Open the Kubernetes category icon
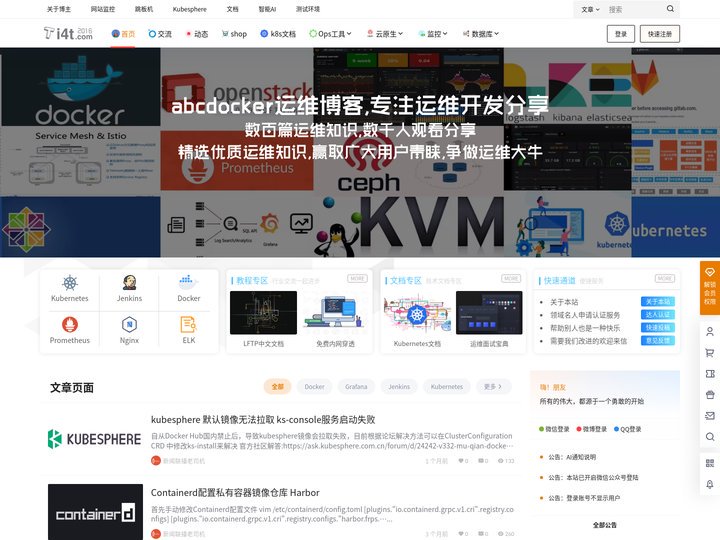 point(69,289)
